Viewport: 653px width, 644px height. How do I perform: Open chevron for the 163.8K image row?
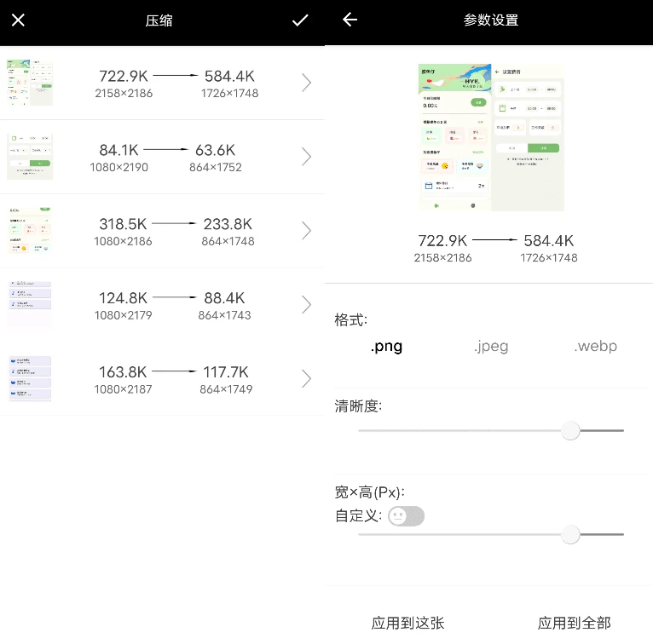(x=307, y=378)
